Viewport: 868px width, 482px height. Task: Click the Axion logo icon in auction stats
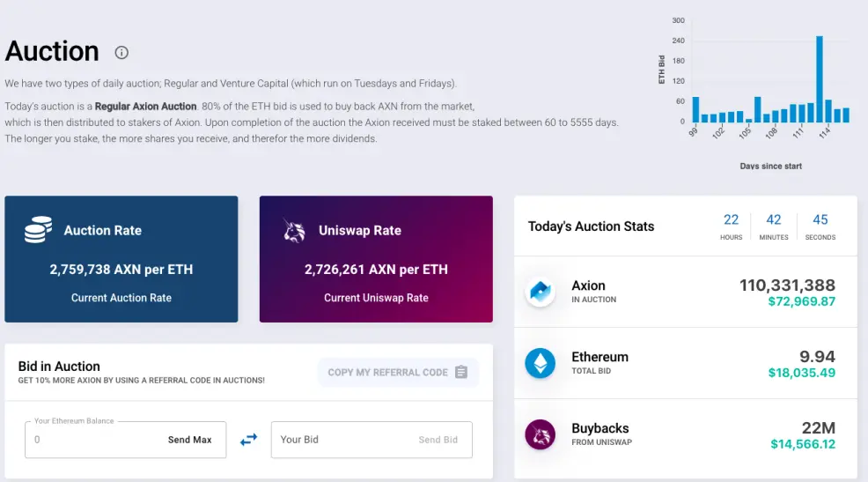[540, 292]
